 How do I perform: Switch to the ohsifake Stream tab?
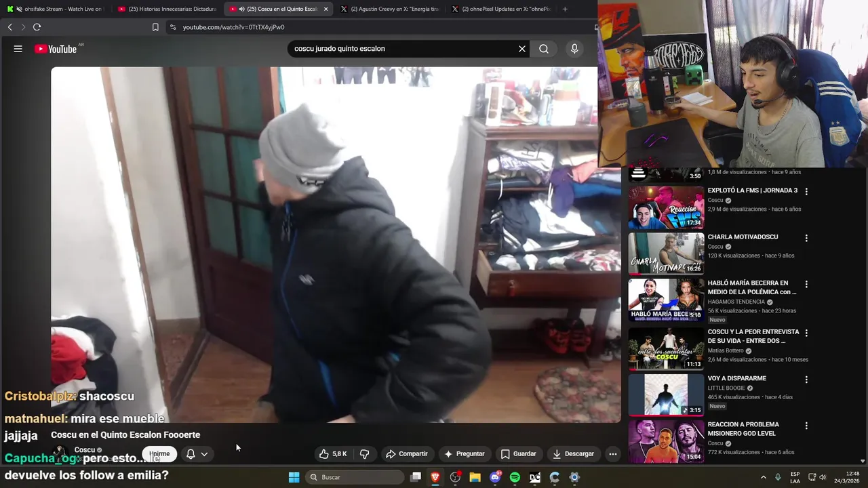[56, 9]
